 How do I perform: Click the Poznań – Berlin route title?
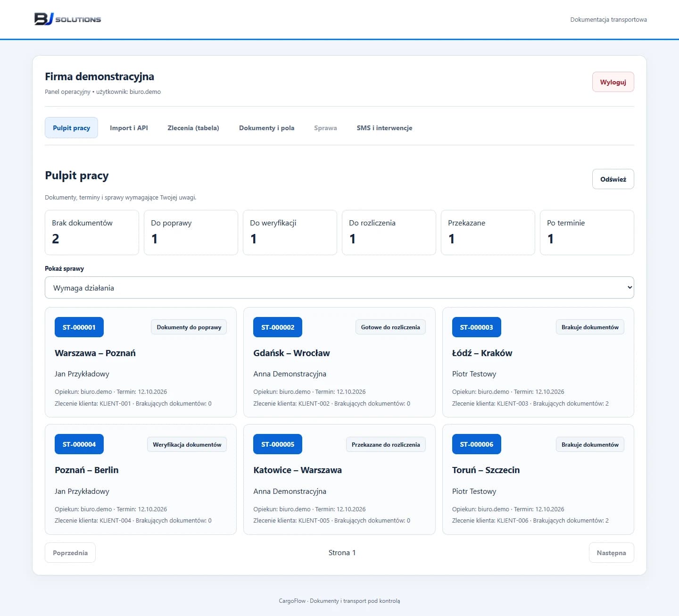point(87,470)
